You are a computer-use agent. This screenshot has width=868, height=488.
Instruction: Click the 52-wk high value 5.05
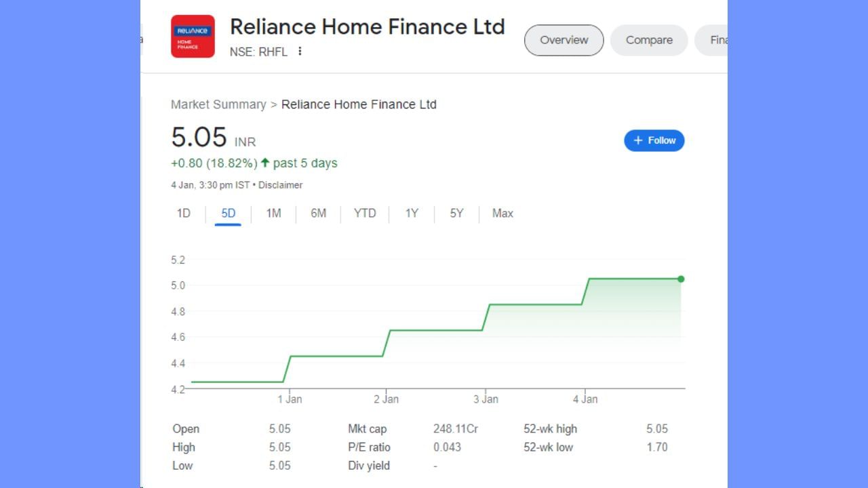[657, 429]
